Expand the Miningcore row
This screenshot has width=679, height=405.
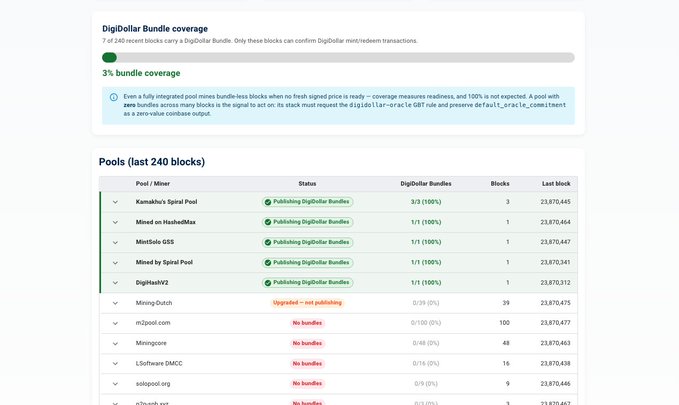tap(115, 343)
